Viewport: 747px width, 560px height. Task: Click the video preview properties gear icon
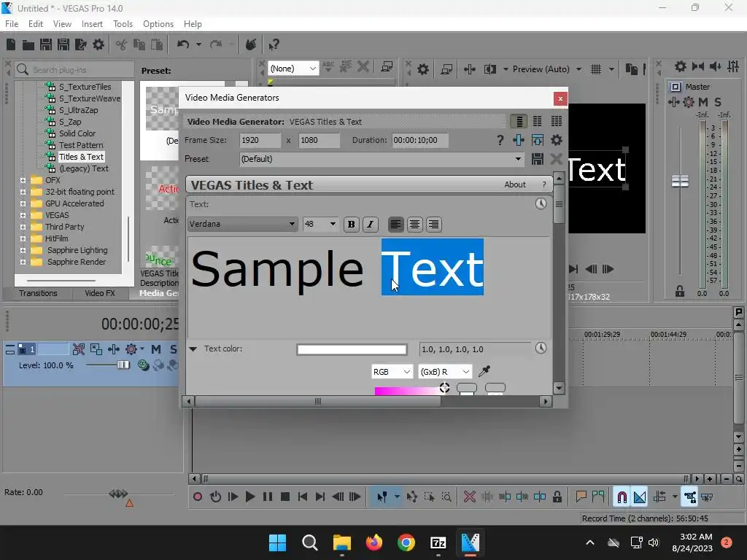tap(423, 69)
